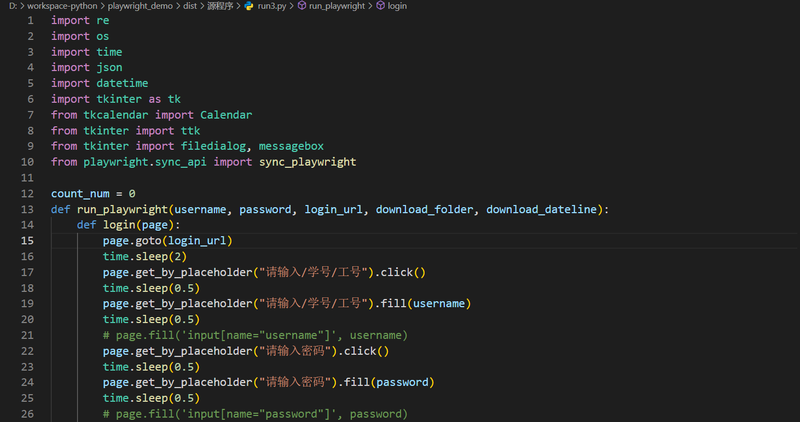Click '.fill(password)' call on line 24
This screenshot has width=800, height=422.
pyautogui.click(x=386, y=382)
